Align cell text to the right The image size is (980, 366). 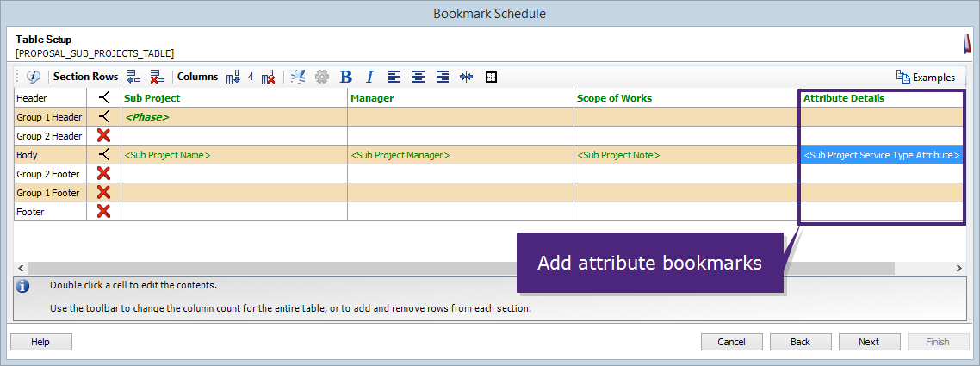click(443, 77)
